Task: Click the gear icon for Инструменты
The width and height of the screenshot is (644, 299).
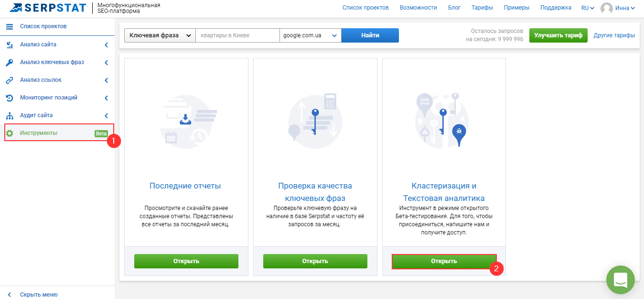Action: (x=10, y=133)
